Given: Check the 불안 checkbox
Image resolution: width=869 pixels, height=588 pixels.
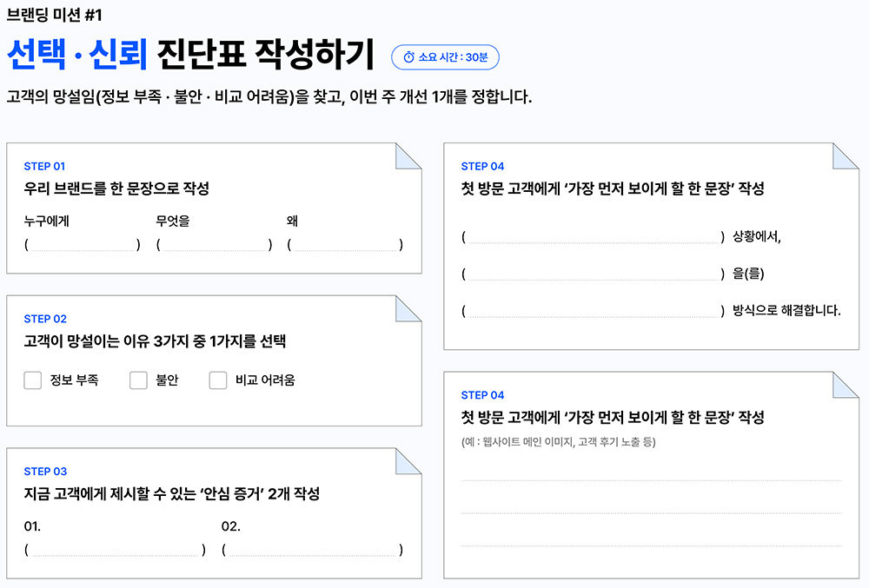Looking at the screenshot, I should click(x=136, y=380).
